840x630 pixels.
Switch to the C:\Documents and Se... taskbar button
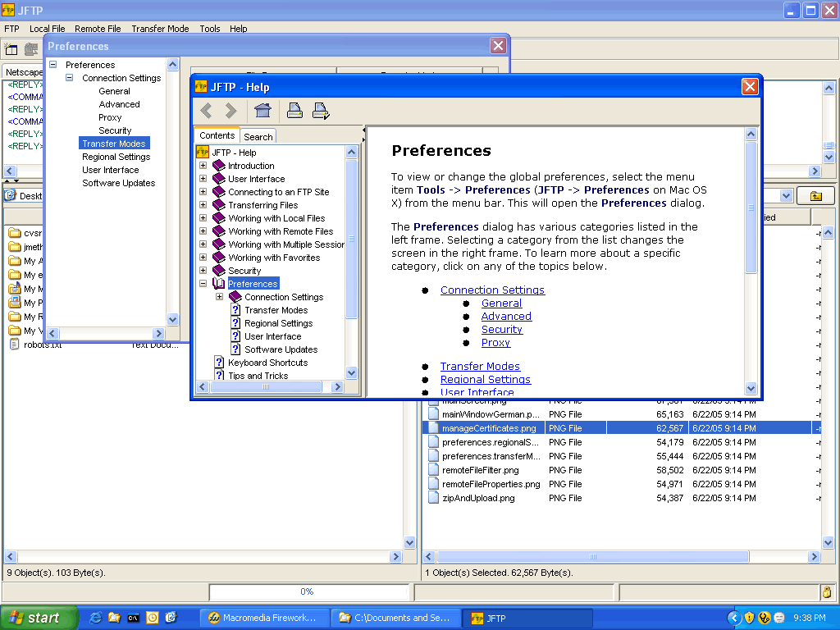coord(395,618)
